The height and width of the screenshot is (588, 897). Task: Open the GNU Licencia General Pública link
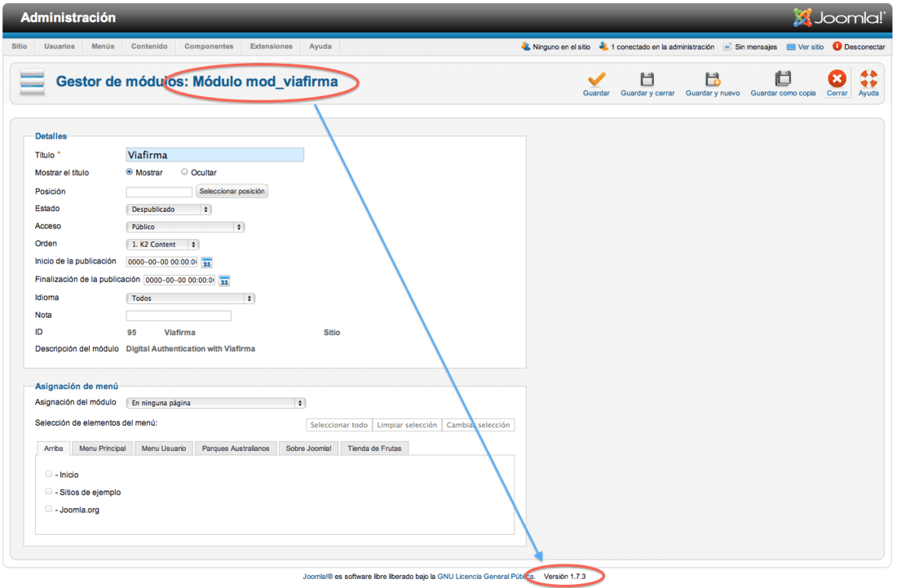[485, 577]
